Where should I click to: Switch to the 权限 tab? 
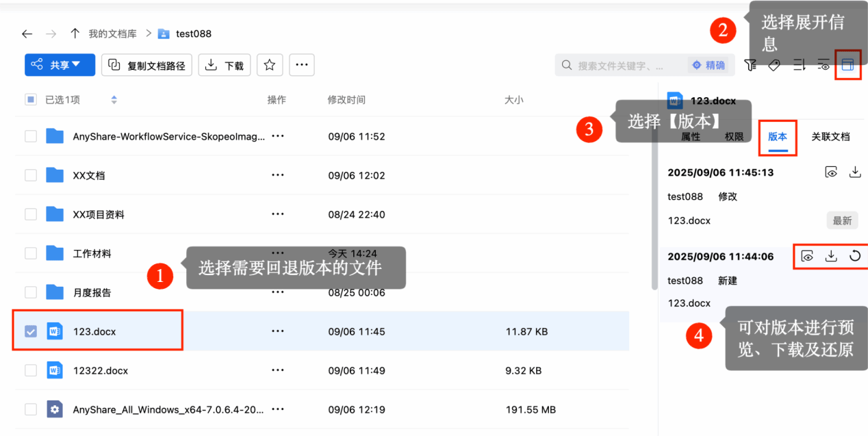tap(734, 136)
